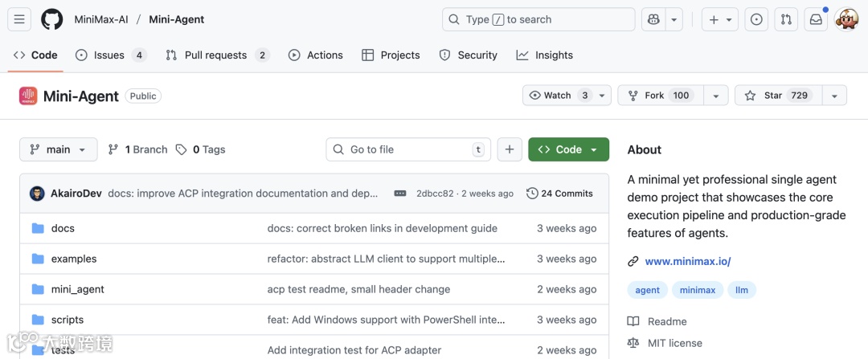
Task: Add file with plus button
Action: (x=510, y=149)
